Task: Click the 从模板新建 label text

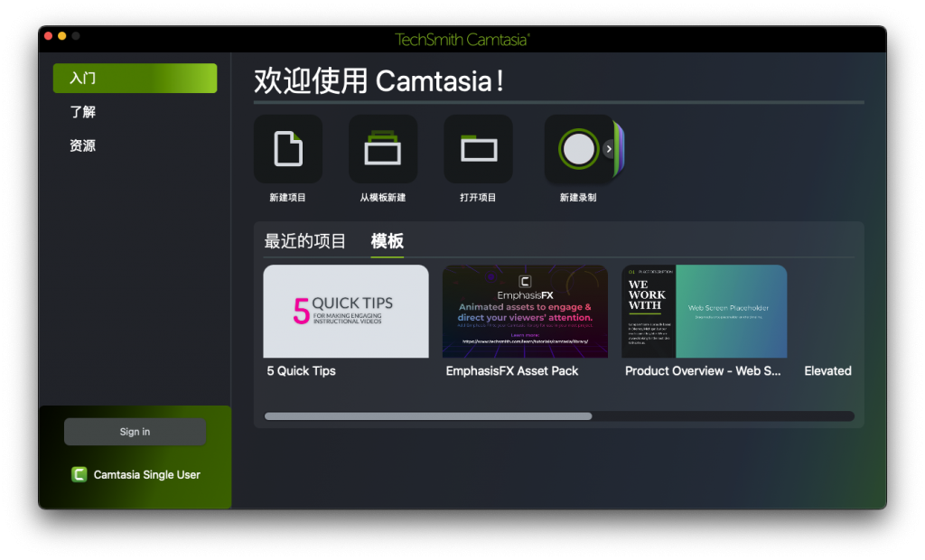Action: [383, 197]
